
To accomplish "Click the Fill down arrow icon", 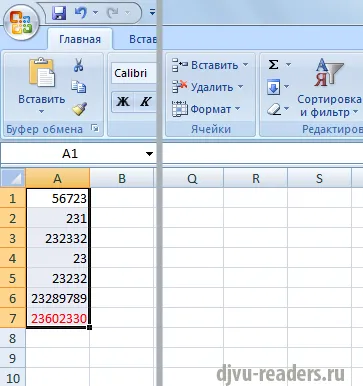I will tap(273, 88).
